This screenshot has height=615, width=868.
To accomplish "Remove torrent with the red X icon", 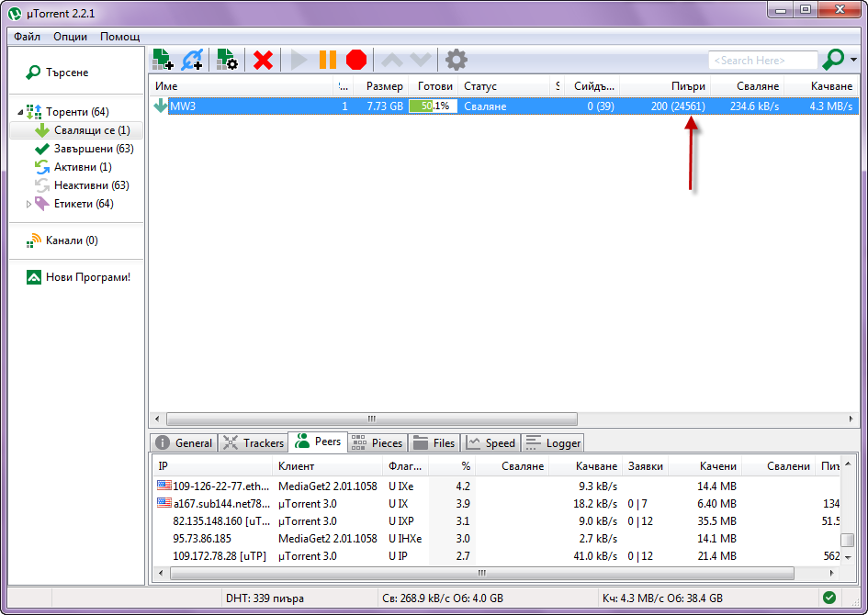I will [x=263, y=60].
